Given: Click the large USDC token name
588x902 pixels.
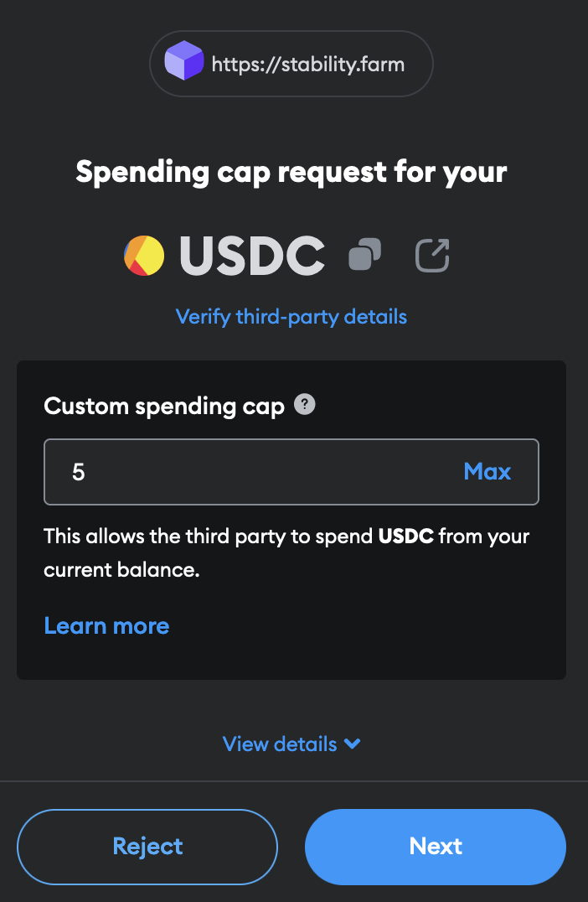Looking at the screenshot, I should coord(252,256).
